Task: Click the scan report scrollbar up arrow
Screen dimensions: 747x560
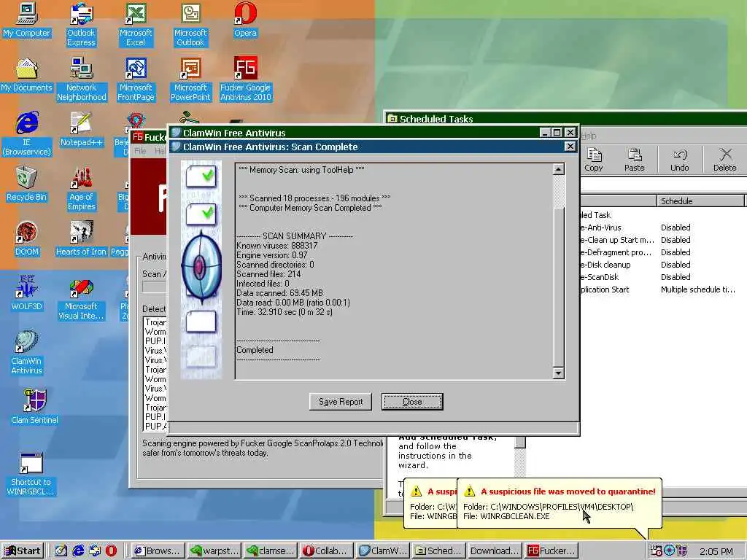Action: point(558,169)
